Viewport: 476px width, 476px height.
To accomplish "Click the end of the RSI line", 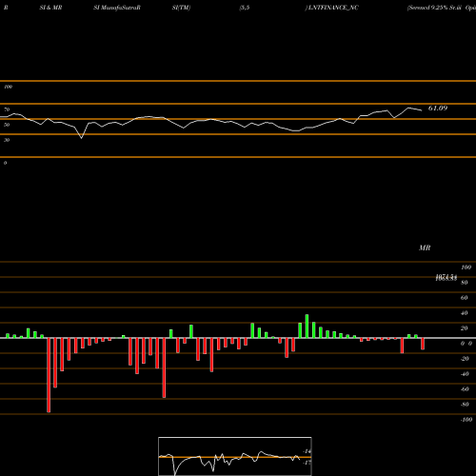I will (422, 110).
